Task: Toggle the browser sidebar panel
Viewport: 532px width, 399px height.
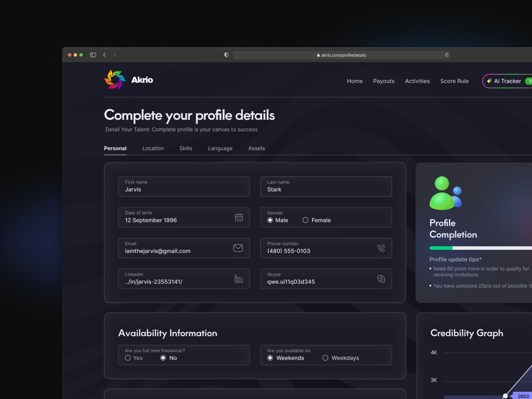Action: (x=93, y=55)
